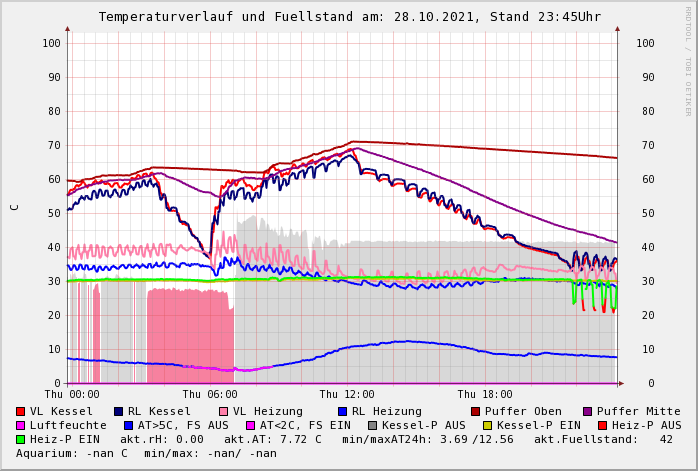698x471 pixels.
Task: Click the 'AT>5C, FS AUS' legend label
Action: coord(183,425)
